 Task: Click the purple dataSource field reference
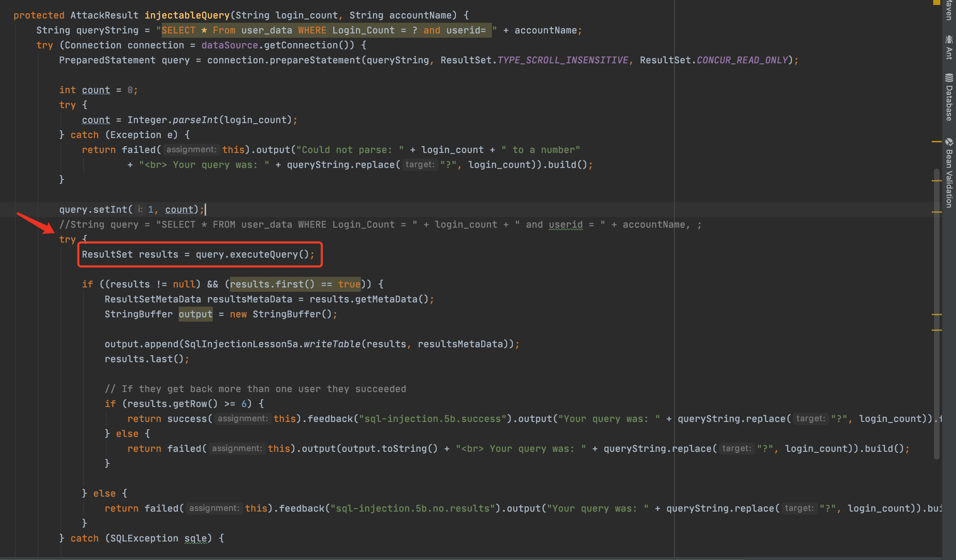pos(230,45)
